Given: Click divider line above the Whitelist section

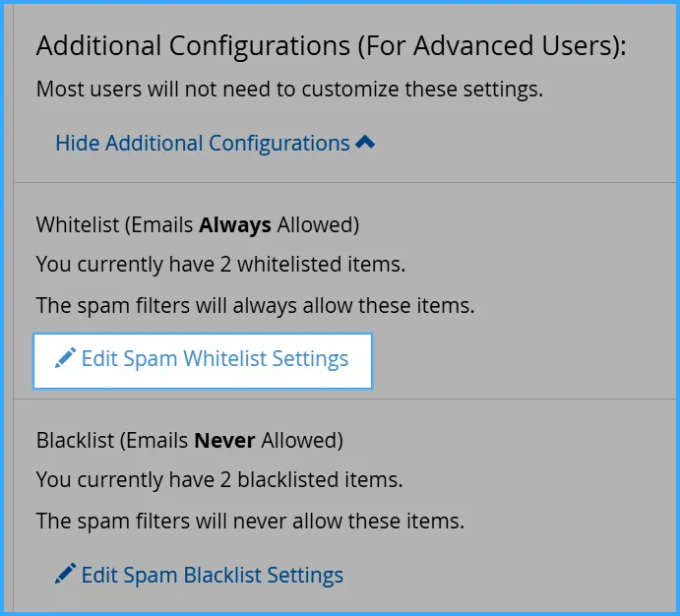Looking at the screenshot, I should (344, 182).
